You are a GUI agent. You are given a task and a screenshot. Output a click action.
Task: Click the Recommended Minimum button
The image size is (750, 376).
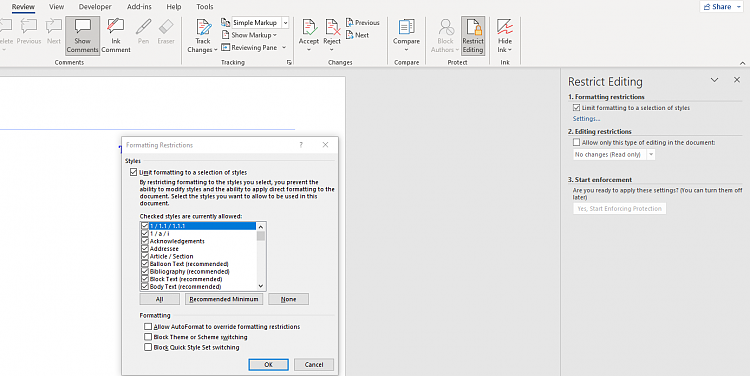click(x=224, y=299)
